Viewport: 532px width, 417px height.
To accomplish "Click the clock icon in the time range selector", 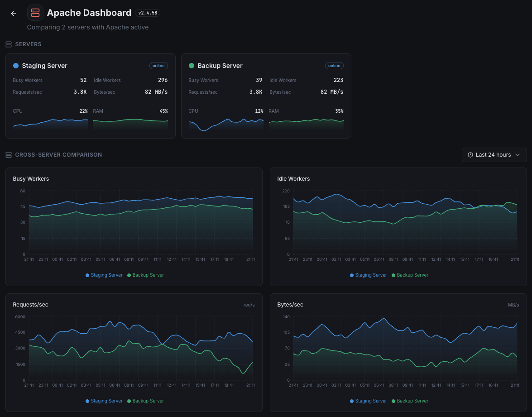I will tap(470, 154).
